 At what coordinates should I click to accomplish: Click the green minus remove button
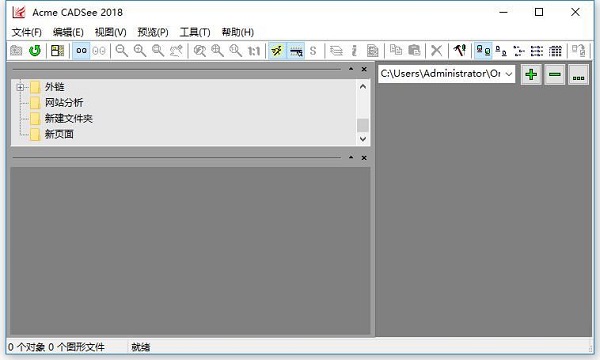pos(554,74)
